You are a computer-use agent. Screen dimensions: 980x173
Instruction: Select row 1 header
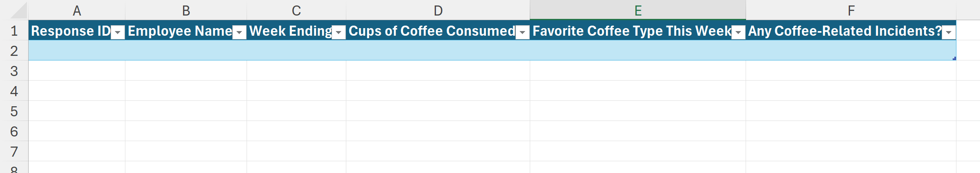click(x=14, y=31)
